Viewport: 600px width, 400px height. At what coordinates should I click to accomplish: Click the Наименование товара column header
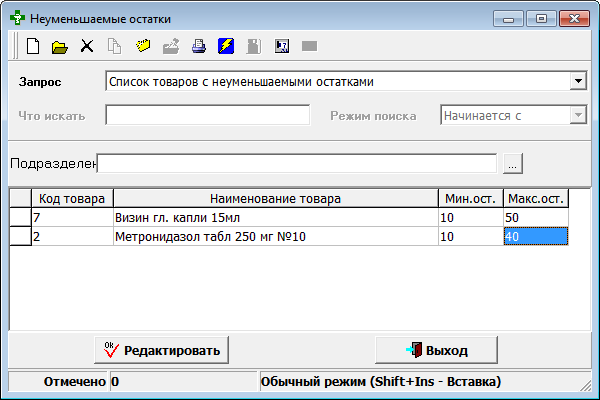pos(276,199)
